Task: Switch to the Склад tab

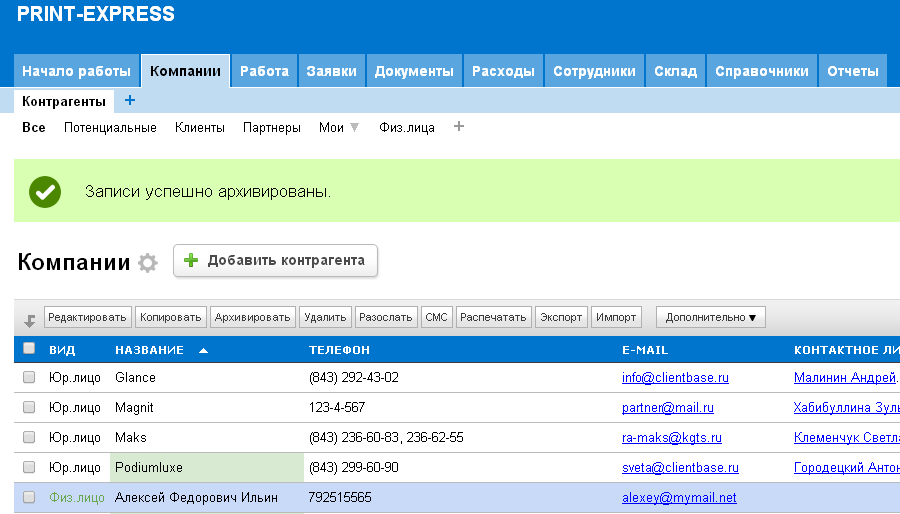Action: tap(675, 71)
